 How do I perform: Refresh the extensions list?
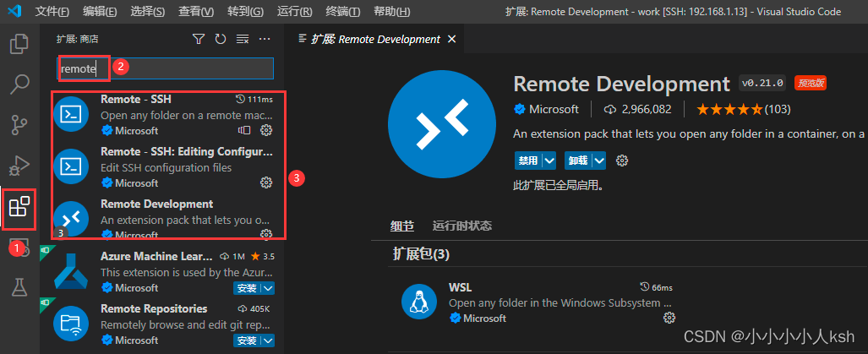221,39
